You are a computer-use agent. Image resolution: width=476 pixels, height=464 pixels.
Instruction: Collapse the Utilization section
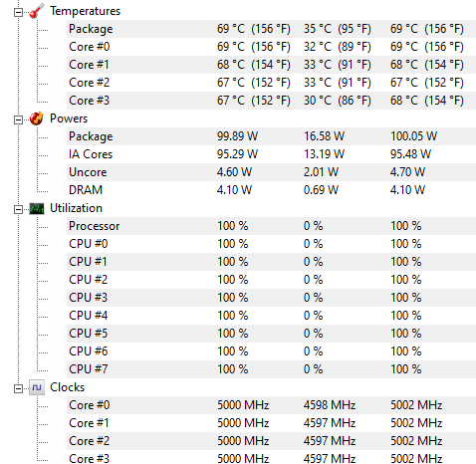(18, 209)
